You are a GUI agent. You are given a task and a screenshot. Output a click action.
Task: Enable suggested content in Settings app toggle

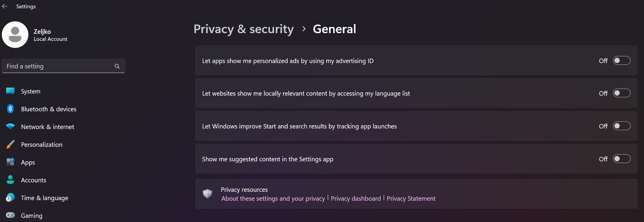point(622,159)
